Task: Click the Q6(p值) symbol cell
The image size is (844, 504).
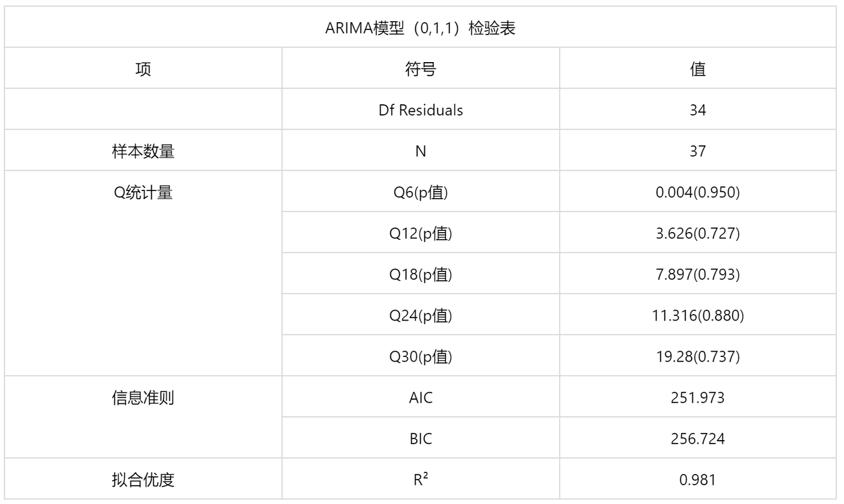Action: pos(420,192)
